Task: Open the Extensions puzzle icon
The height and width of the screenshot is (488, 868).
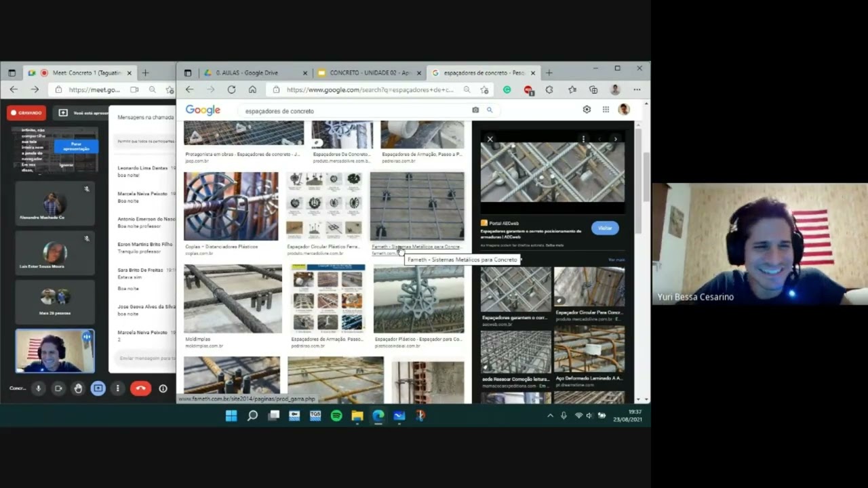Action: point(549,89)
